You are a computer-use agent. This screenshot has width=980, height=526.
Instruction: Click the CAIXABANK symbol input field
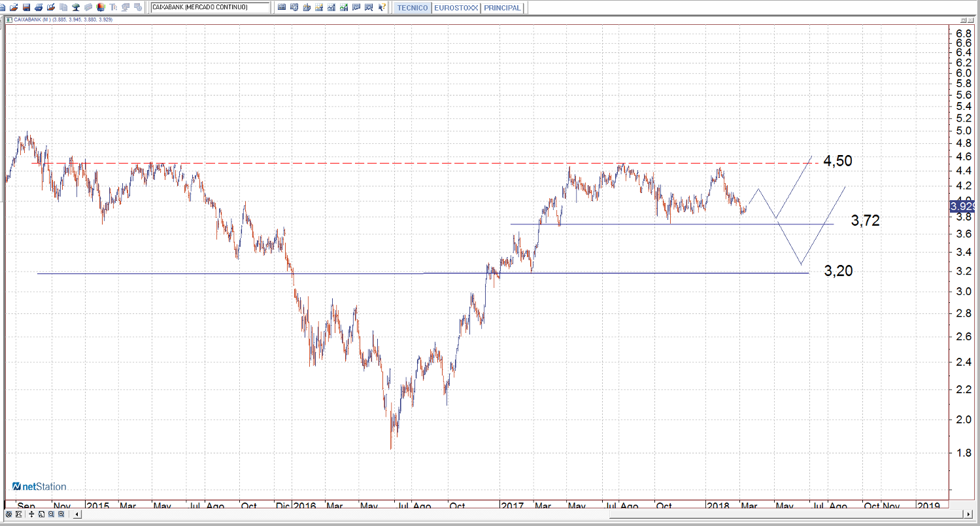tap(210, 7)
